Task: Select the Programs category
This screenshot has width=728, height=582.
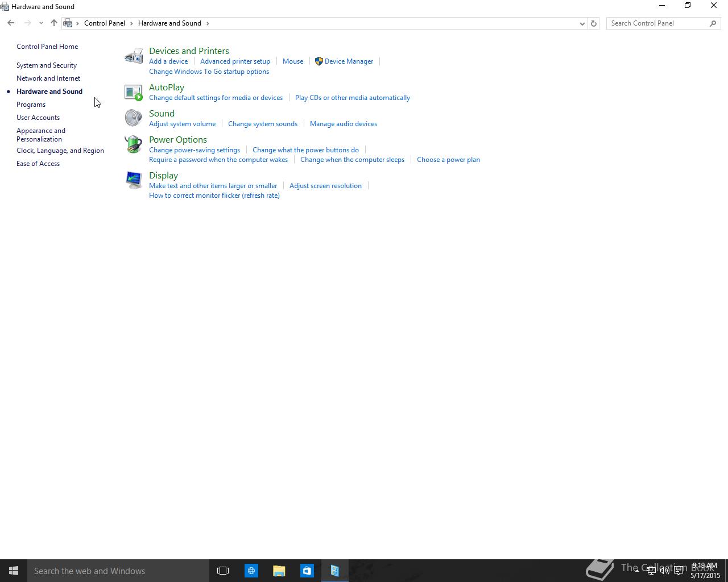Action: pos(31,105)
